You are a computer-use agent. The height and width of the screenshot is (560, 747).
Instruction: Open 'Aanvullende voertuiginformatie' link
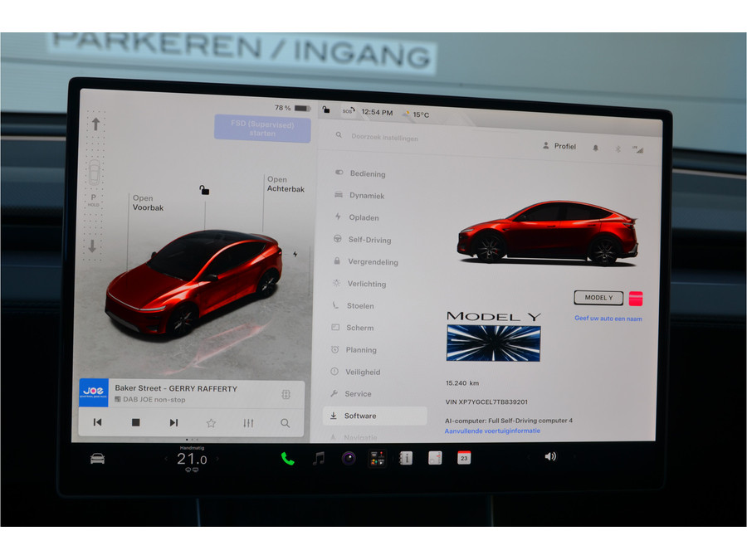click(492, 431)
